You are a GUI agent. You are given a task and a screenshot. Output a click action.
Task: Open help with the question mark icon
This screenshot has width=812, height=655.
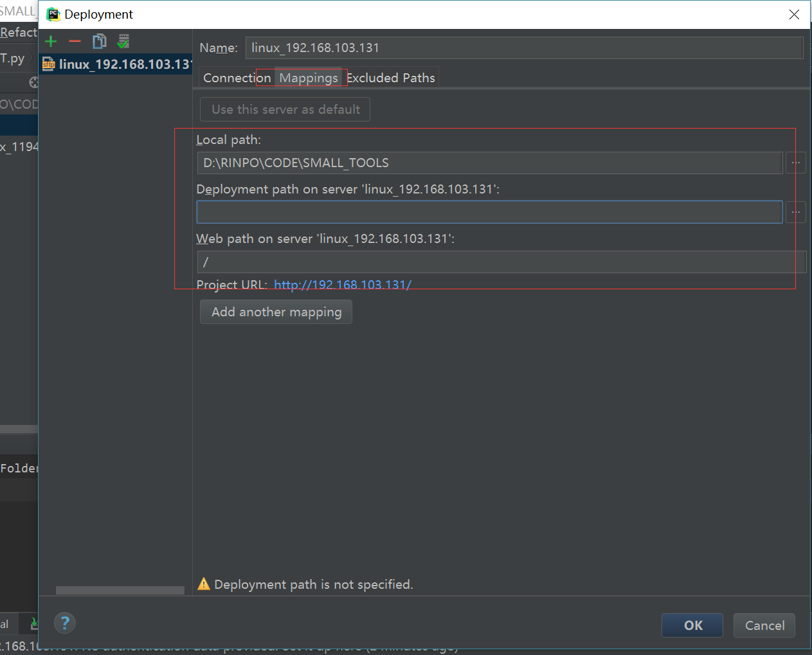(65, 623)
